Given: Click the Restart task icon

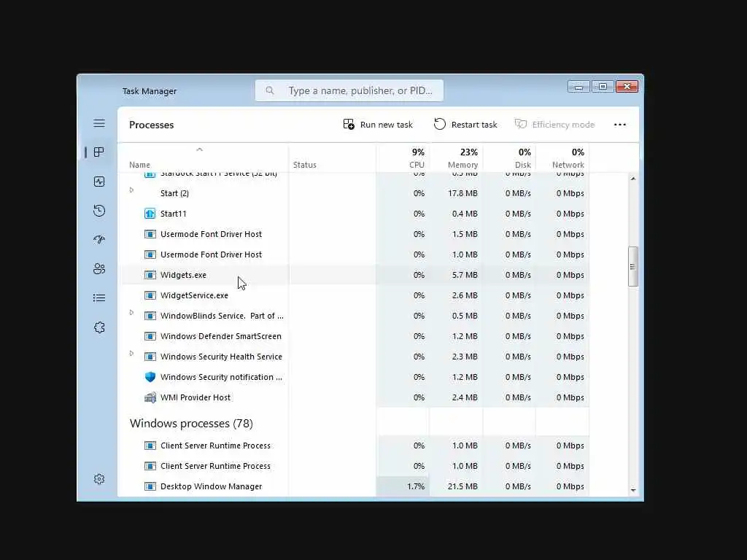Looking at the screenshot, I should pos(440,124).
